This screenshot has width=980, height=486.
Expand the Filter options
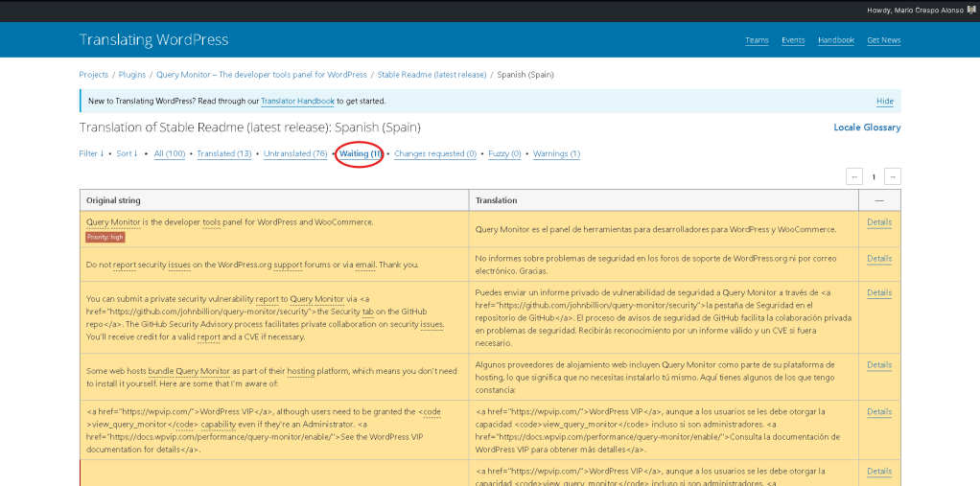91,153
